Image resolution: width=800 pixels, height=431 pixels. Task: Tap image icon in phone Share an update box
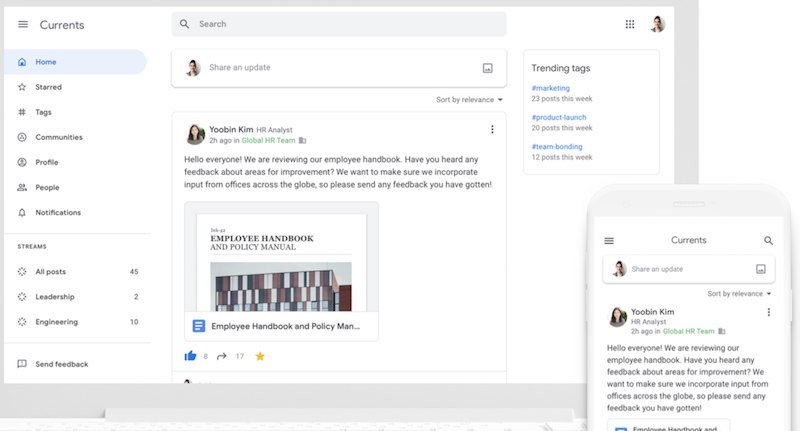click(761, 269)
